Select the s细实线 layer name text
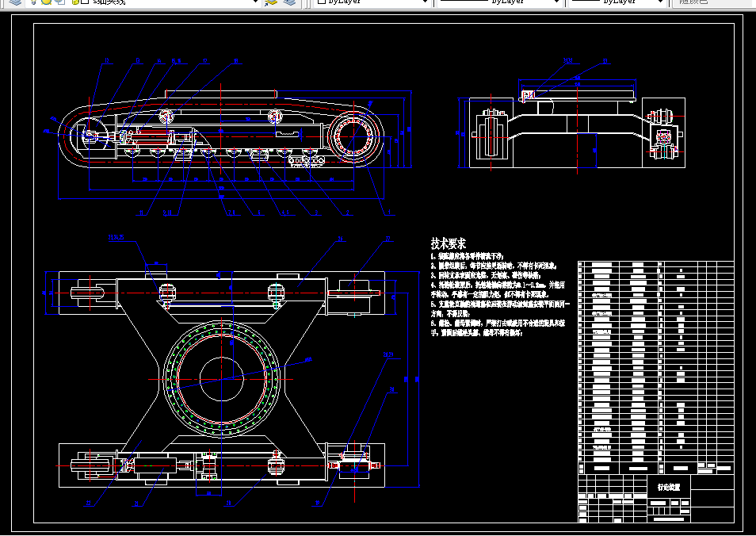 click(109, 2)
